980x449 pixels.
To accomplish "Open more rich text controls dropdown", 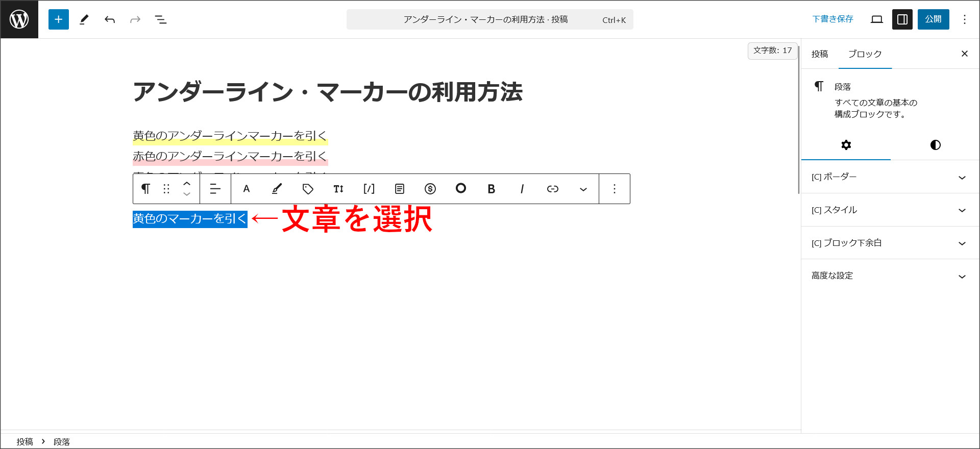I will pyautogui.click(x=583, y=189).
